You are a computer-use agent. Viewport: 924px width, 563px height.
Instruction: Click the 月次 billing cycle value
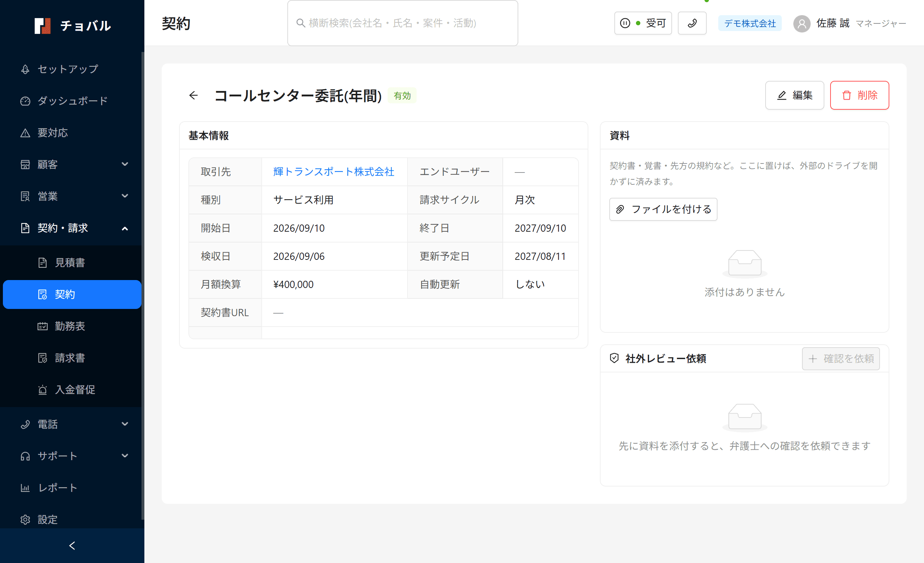(525, 200)
